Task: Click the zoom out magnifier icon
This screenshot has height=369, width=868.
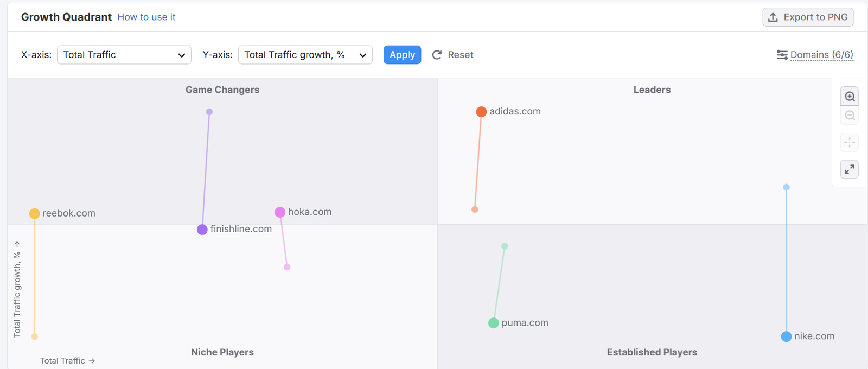Action: click(850, 116)
